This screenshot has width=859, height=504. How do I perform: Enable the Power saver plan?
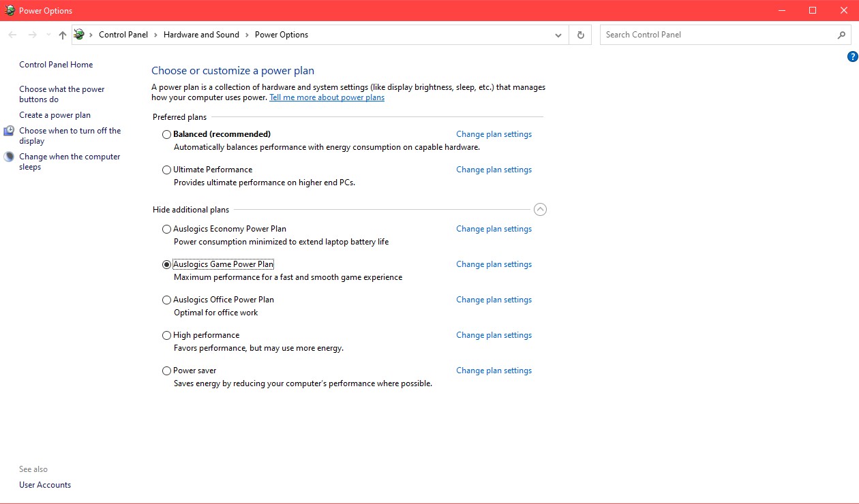pyautogui.click(x=166, y=371)
